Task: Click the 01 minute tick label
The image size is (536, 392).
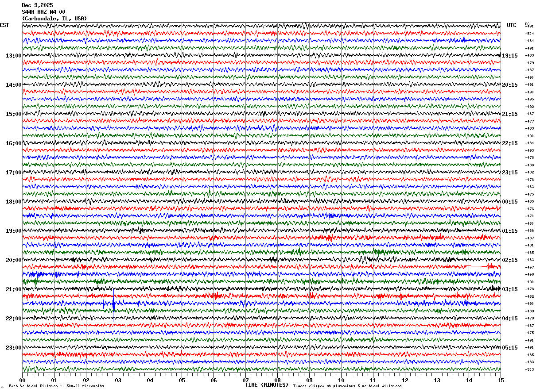Action: pyautogui.click(x=54, y=380)
